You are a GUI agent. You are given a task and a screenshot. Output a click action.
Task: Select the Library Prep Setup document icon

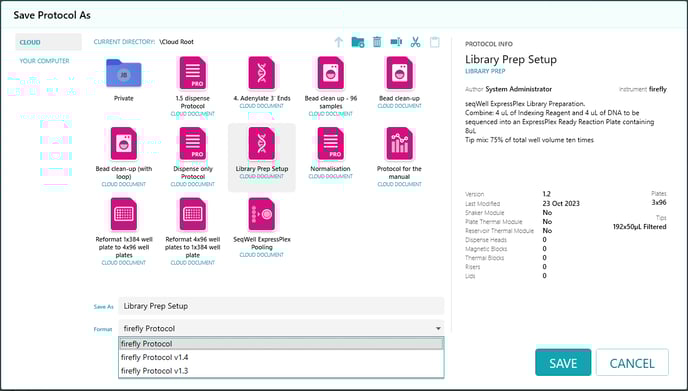(x=262, y=143)
